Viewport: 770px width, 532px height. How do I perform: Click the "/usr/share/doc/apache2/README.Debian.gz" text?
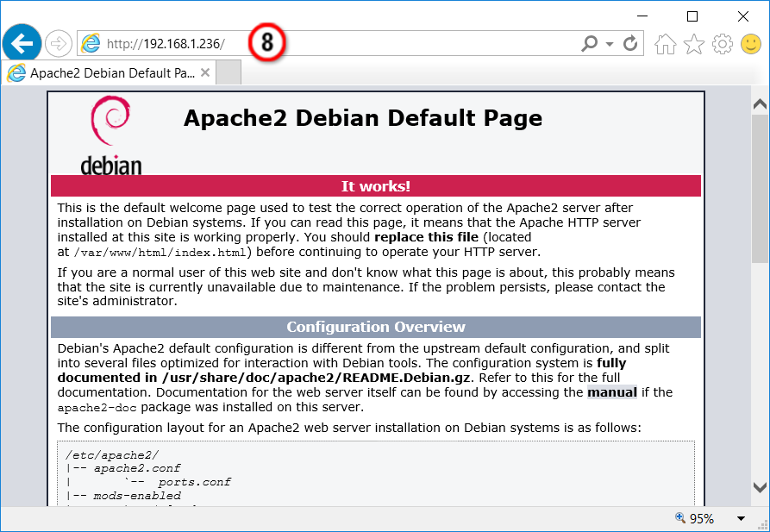316,378
